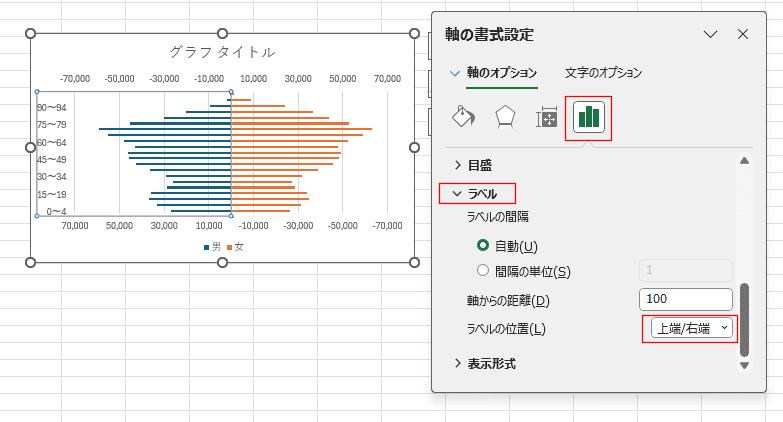Click the 男 legend entry in chart
This screenshot has width=783, height=422.
[212, 247]
